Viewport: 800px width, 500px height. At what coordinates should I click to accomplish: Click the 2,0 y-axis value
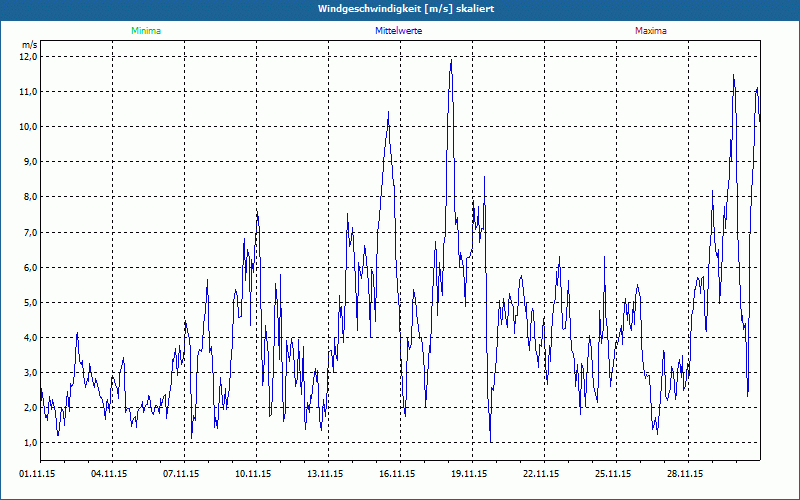[31, 408]
